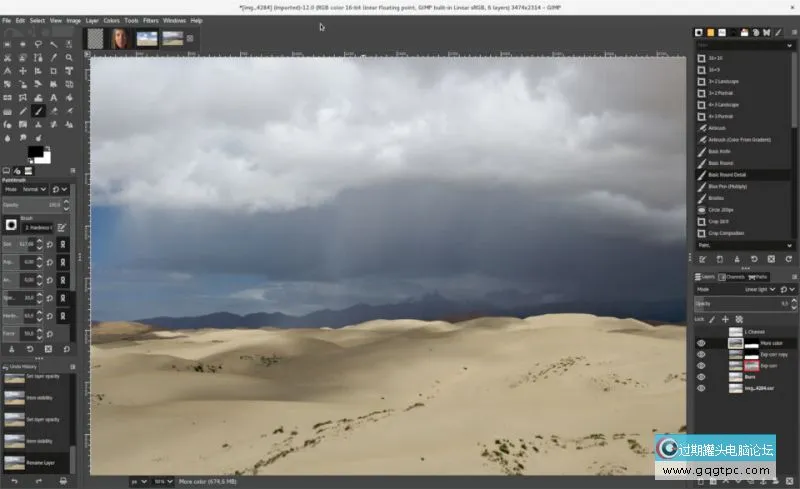Switch to the Channels tab
The height and width of the screenshot is (489, 800).
[732, 276]
